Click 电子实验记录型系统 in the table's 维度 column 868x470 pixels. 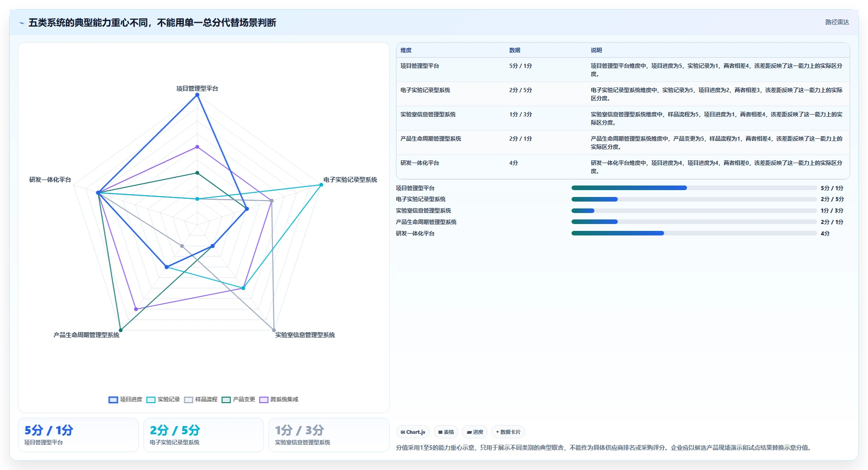pos(425,90)
